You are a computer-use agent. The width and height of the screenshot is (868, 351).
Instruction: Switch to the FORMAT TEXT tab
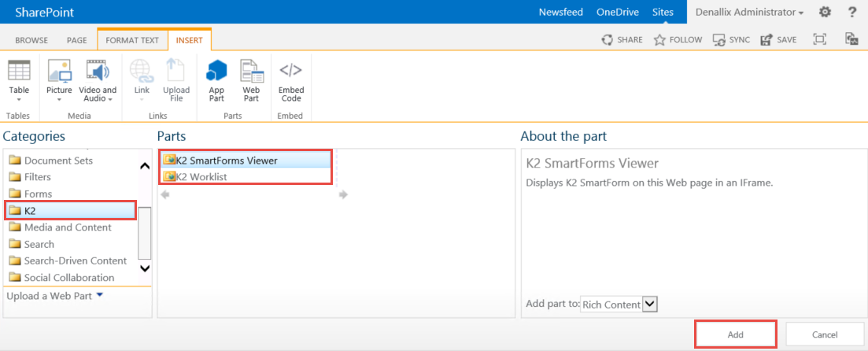[132, 40]
